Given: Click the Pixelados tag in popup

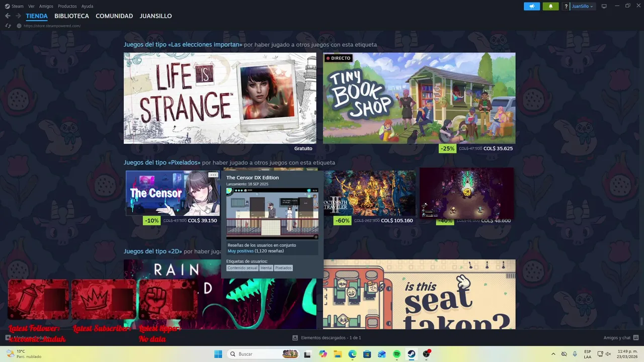Looking at the screenshot, I should (x=283, y=268).
